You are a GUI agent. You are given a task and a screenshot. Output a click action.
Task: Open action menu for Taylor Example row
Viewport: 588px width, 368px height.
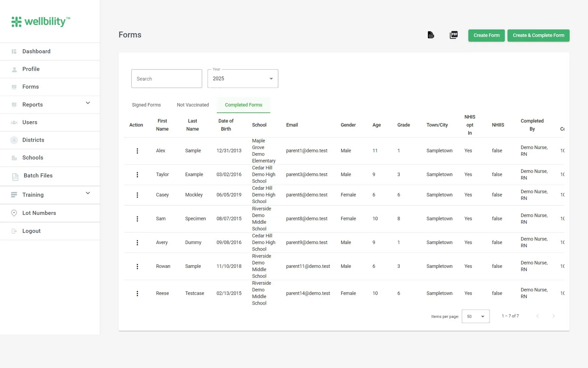[x=137, y=175]
